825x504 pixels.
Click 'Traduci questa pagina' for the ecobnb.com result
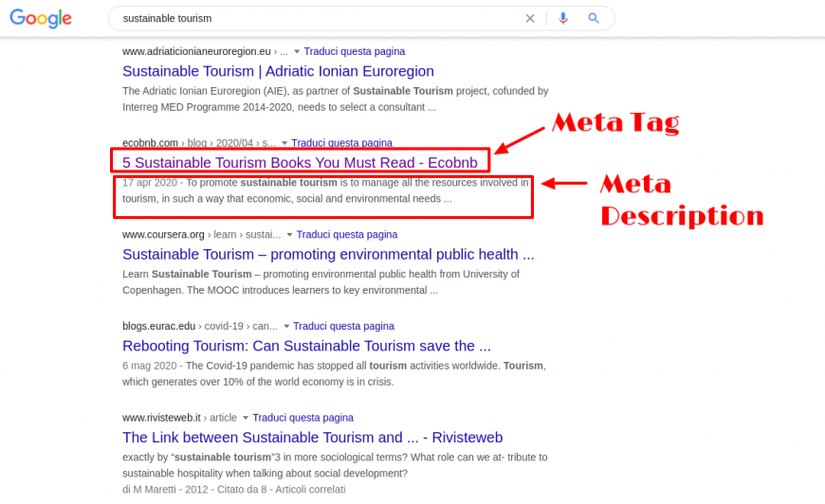[342, 143]
